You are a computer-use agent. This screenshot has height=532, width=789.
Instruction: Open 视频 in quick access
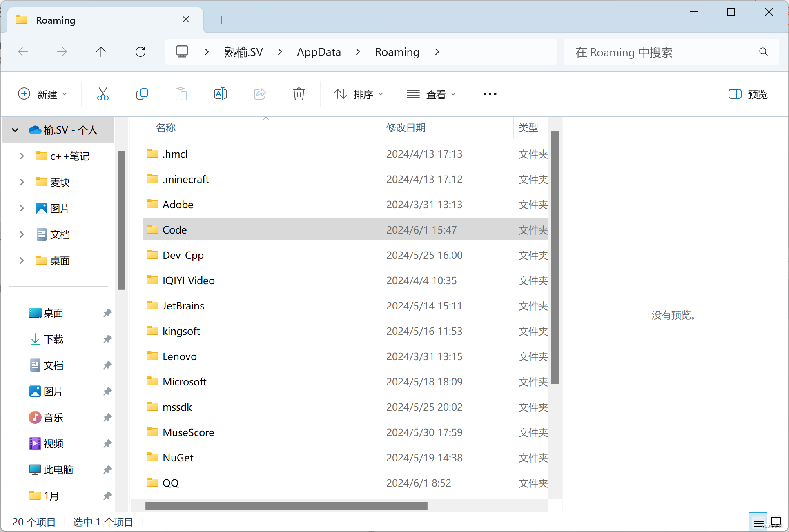pos(53,444)
